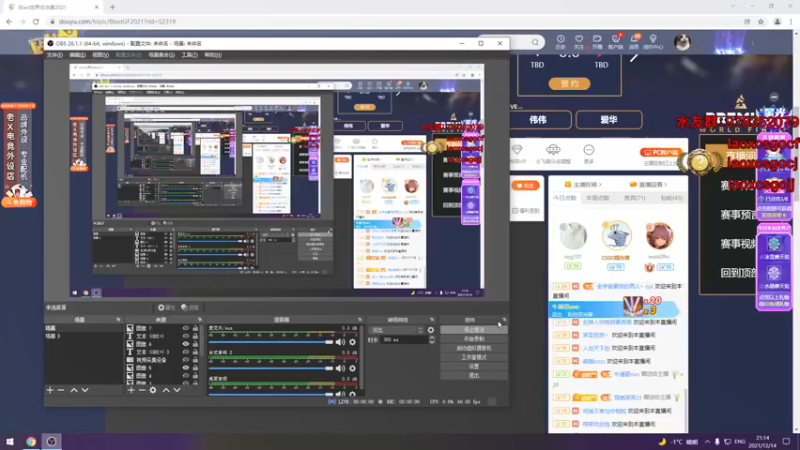800x450 pixels.
Task: Switch to 本周点数 ranking tab
Action: [x=597, y=198]
